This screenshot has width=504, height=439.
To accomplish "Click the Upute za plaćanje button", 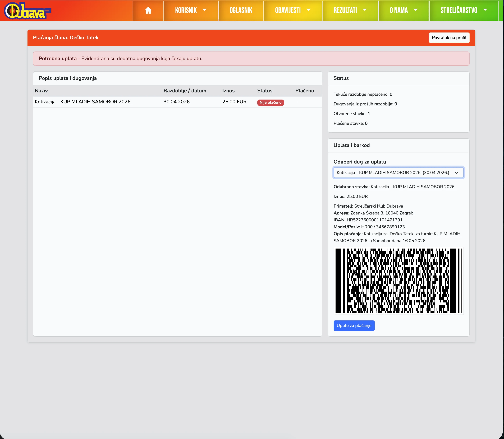I will [x=354, y=325].
